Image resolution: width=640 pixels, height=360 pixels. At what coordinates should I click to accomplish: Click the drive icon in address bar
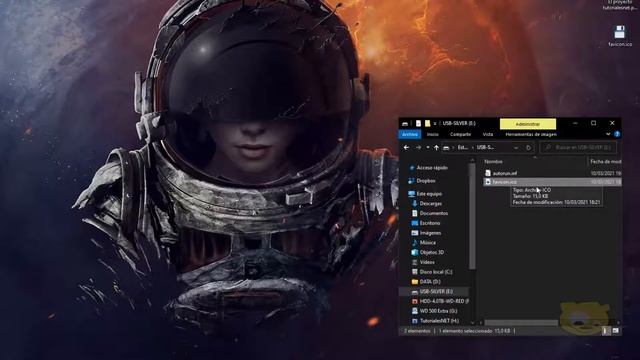[446, 147]
